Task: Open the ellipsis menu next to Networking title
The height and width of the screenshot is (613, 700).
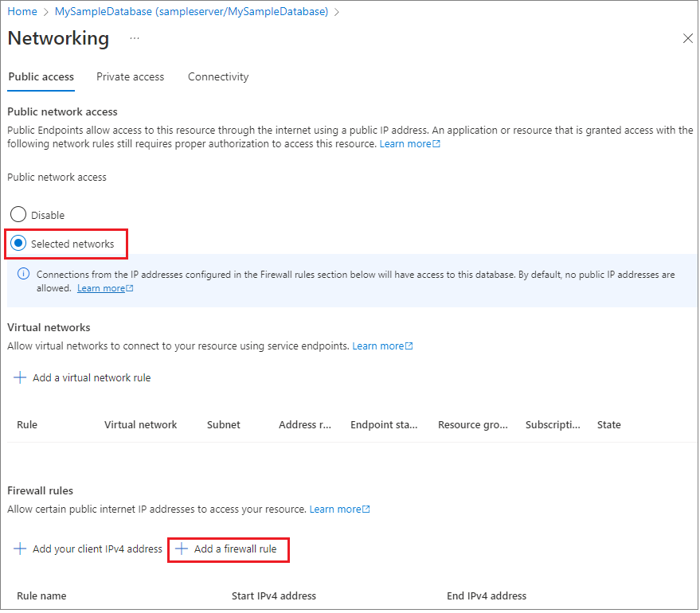Action: pos(135,38)
